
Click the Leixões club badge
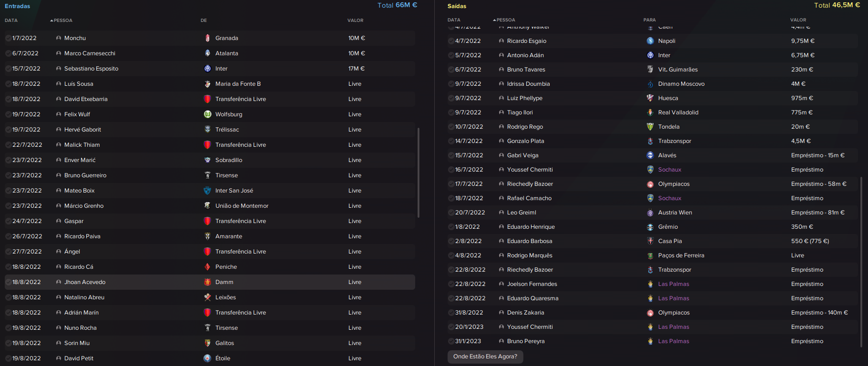point(207,297)
